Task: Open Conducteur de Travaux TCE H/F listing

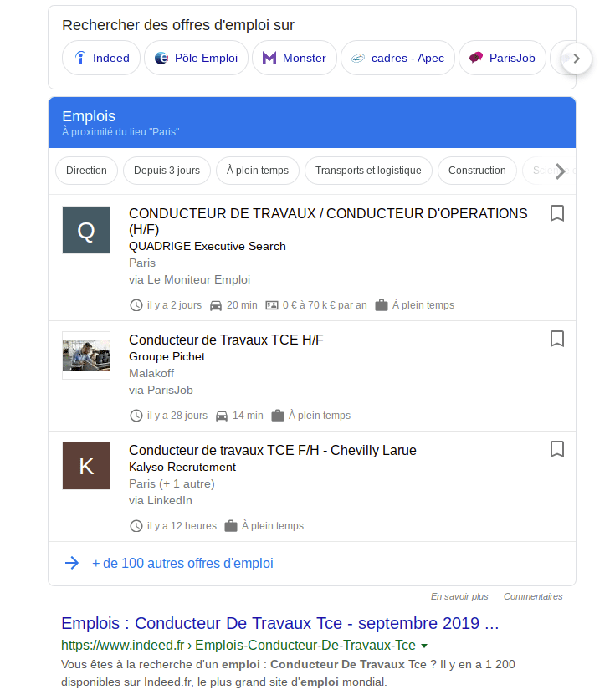Action: click(226, 340)
